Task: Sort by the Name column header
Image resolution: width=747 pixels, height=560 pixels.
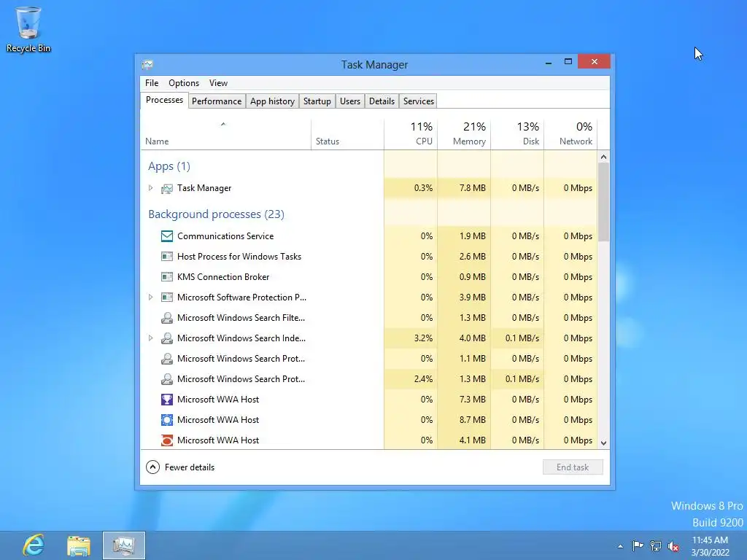Action: coord(226,135)
